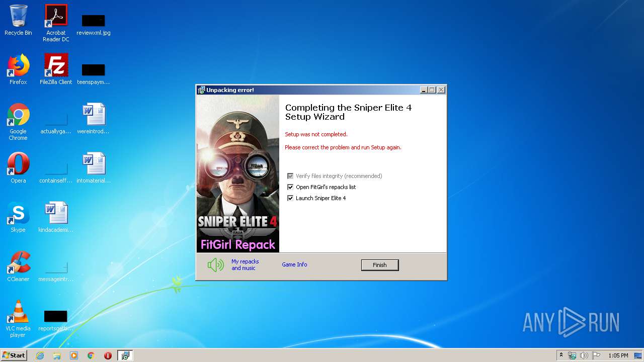This screenshot has width=644, height=362.
Task: Open Windows Media Player taskbar icon
Action: pos(74,355)
